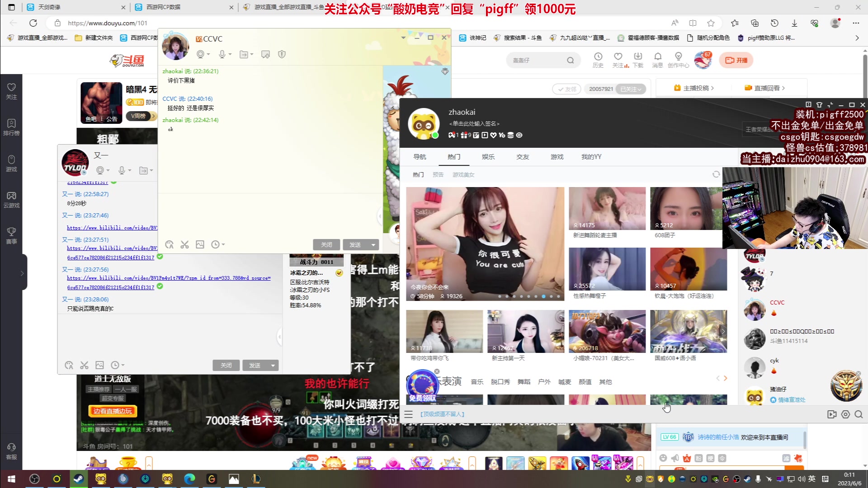Click the screenshot scissors icon in CCVC chat
The height and width of the screenshot is (488, 868).
click(x=184, y=244)
